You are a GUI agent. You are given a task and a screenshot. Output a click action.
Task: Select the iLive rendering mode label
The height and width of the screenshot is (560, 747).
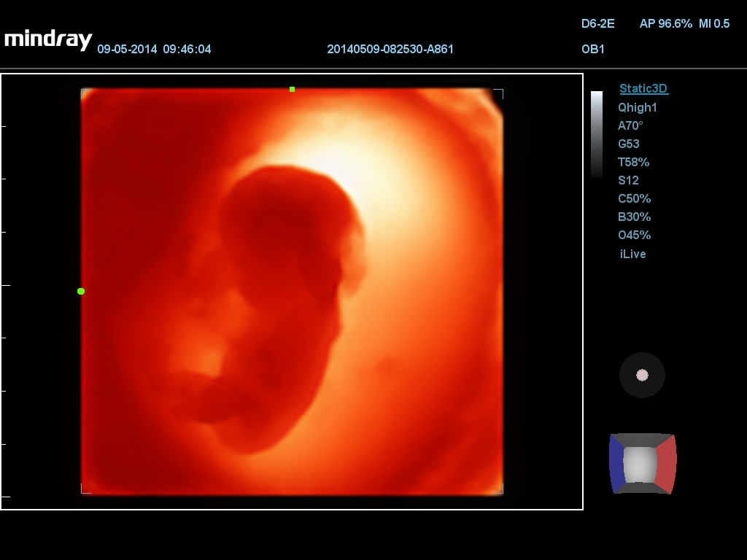tap(632, 254)
